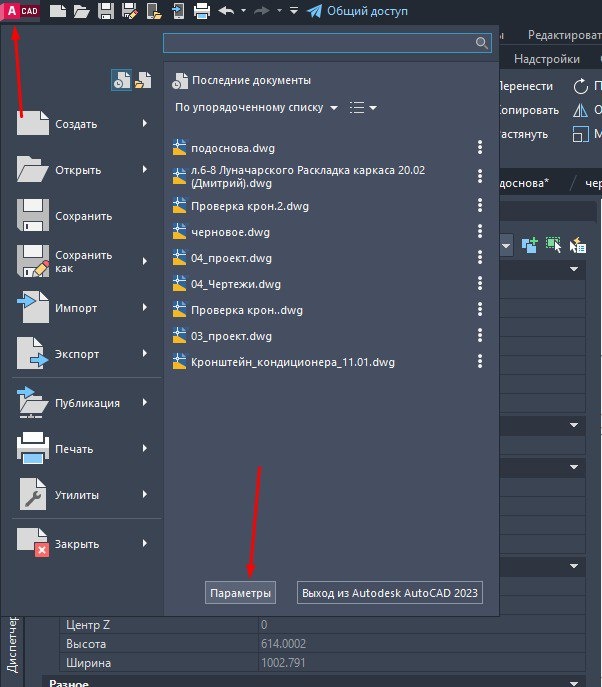Select Публикация menu item
The width and height of the screenshot is (602, 687).
pos(82,403)
